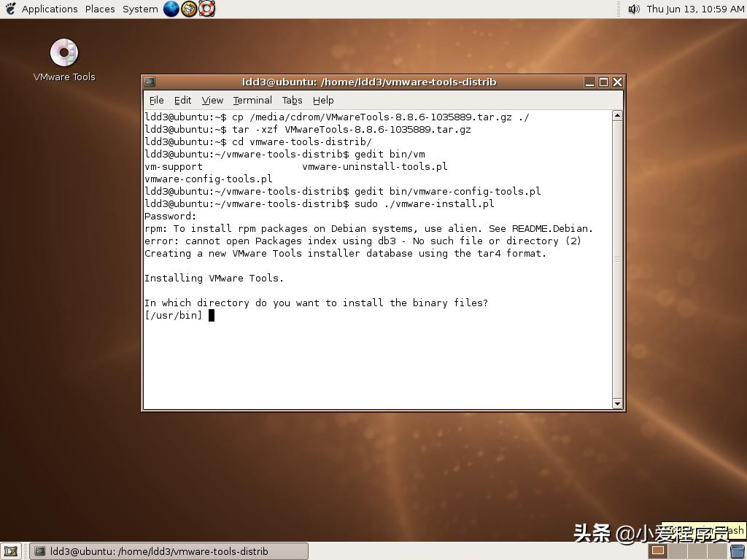Open the System menu
This screenshot has height=560, width=747.
[140, 9]
